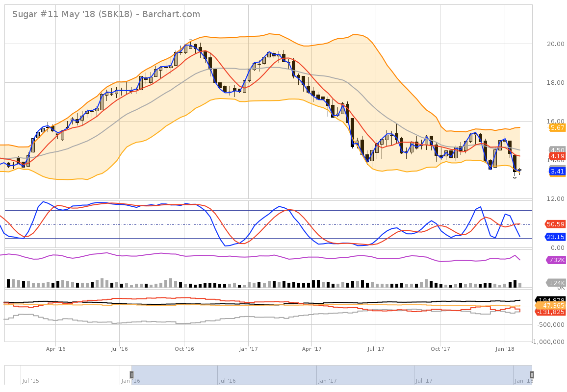Click the -1,000,000 axis label

pos(548,342)
